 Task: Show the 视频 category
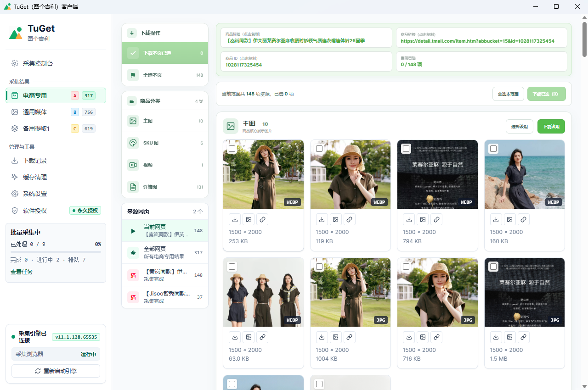pos(165,165)
